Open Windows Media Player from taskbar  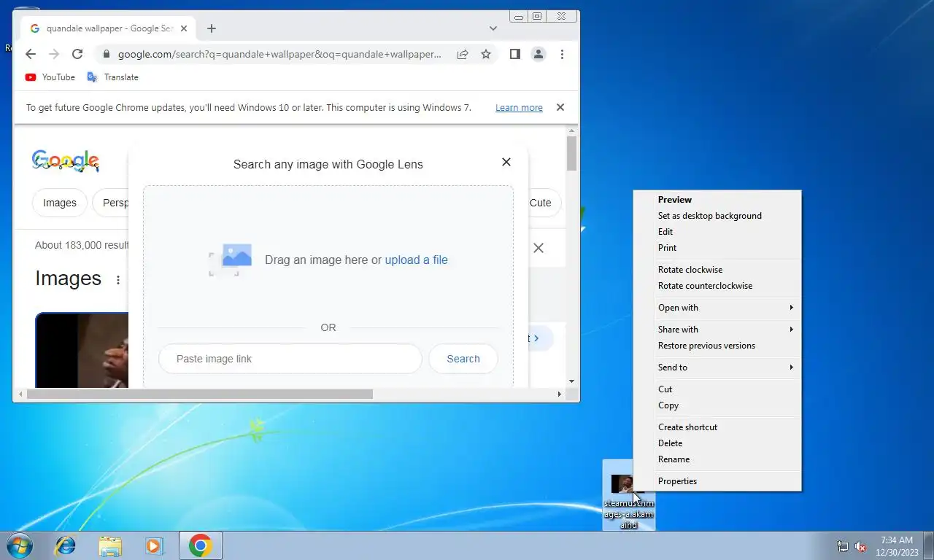[x=154, y=545]
